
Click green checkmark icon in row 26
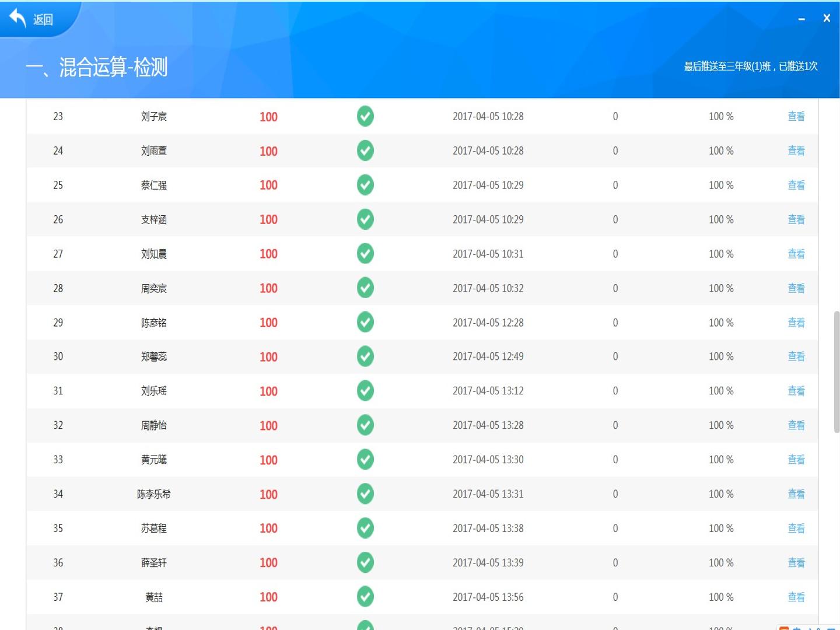coord(365,219)
